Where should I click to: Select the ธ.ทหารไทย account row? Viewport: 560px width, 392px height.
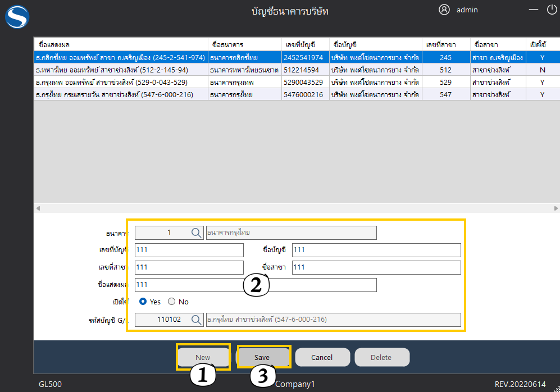pos(121,70)
